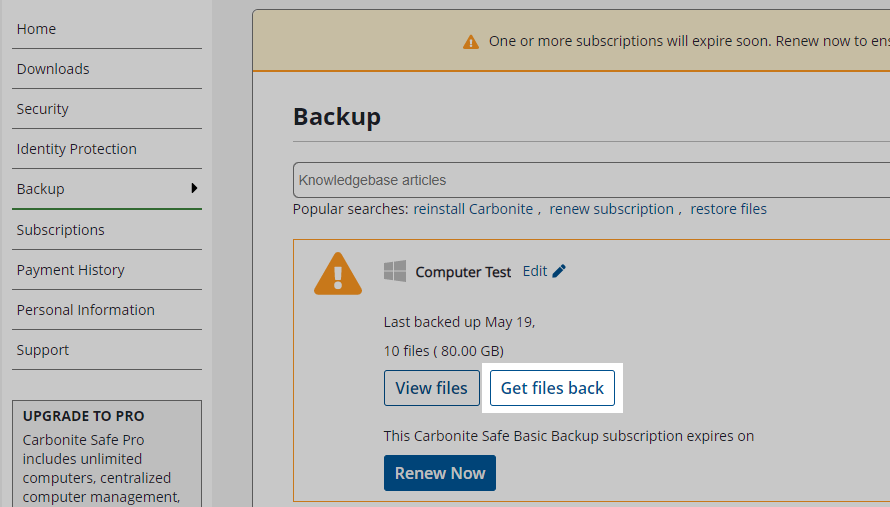Open the Home sidebar item

click(x=36, y=29)
